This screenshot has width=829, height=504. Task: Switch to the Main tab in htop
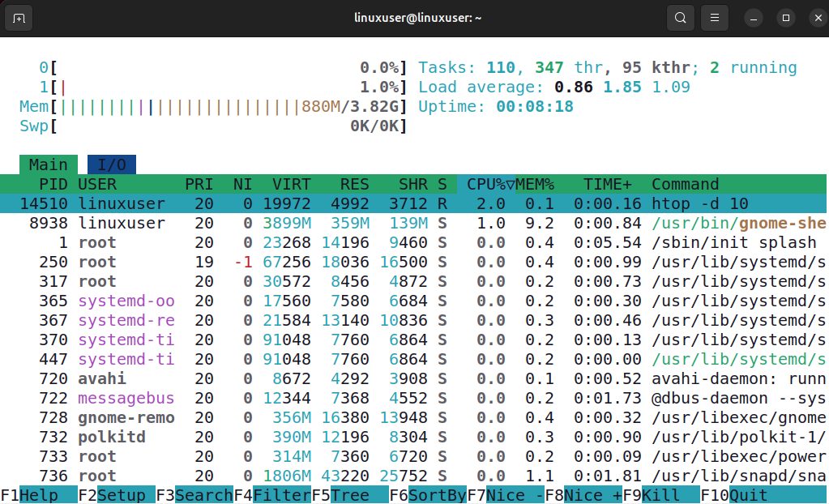pos(49,164)
